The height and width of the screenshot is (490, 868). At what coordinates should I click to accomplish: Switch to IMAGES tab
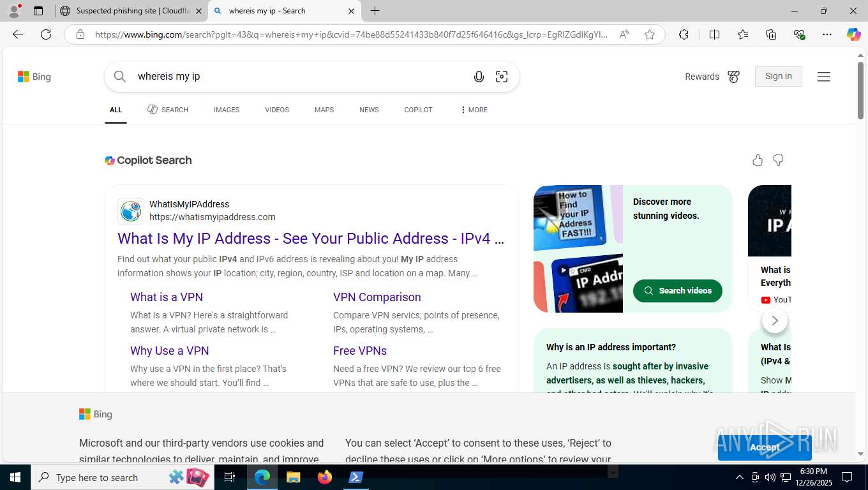pos(227,110)
